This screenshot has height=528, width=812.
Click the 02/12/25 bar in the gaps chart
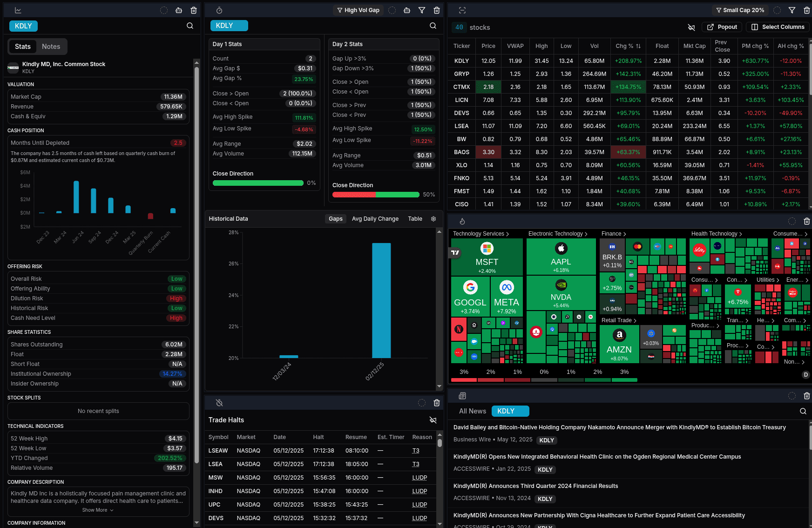(381, 300)
